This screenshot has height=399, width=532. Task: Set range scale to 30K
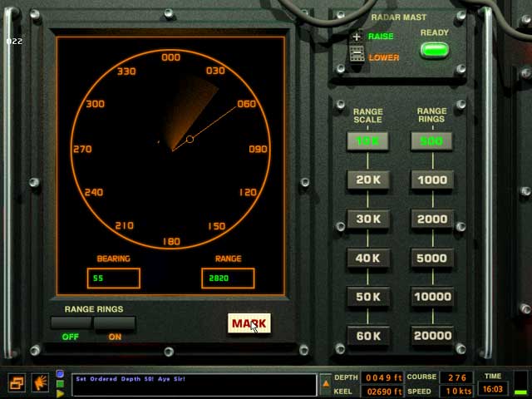367,219
